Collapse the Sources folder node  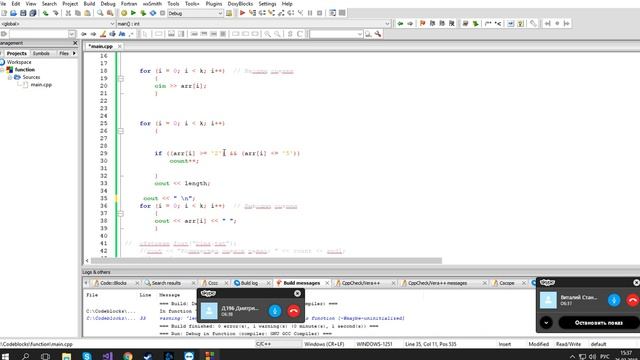click(x=10, y=77)
